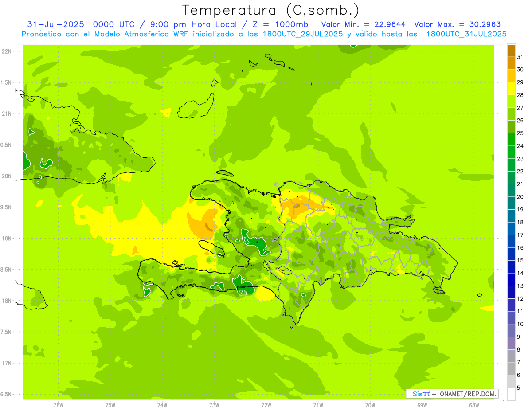The image size is (532, 411).
Task: Click the '73W' longitude label
Action: (x=214, y=405)
